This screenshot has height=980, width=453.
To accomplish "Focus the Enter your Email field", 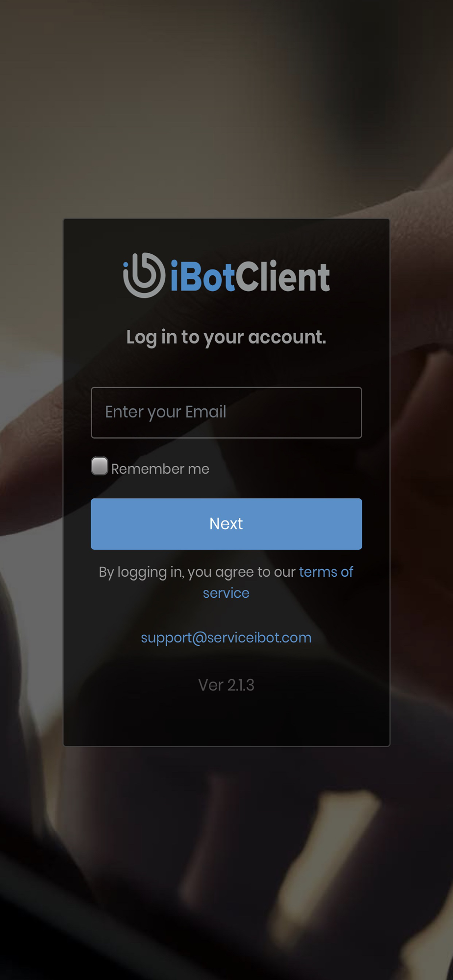I will click(226, 413).
